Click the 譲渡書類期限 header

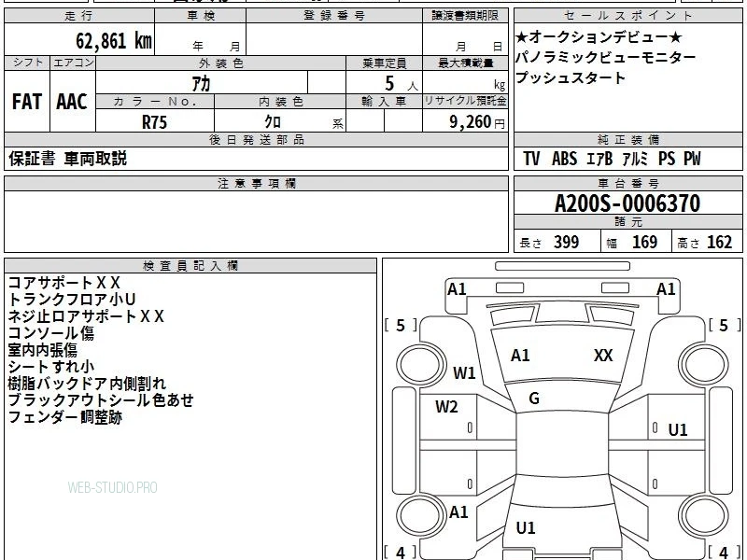coord(465,16)
